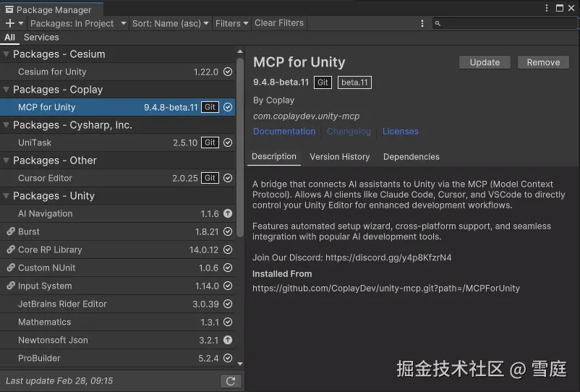580x392 pixels.
Task: Click the link icon beside Core RP Library
Action: pos(11,250)
